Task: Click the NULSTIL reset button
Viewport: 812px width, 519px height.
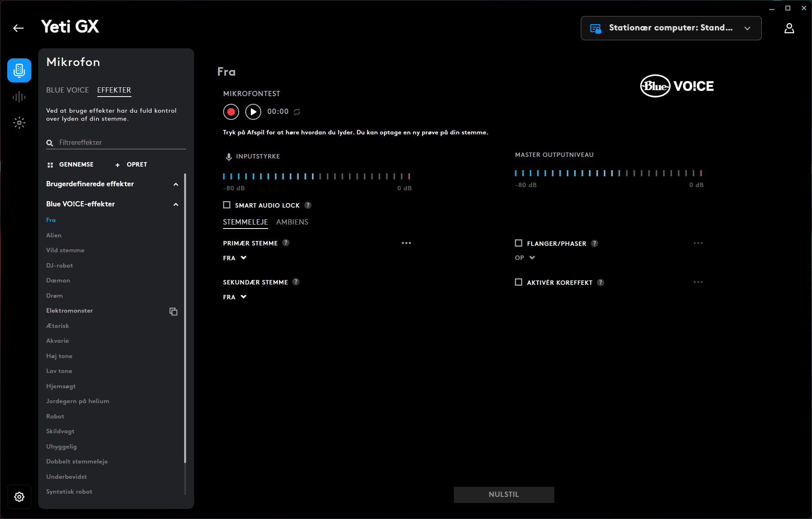Action: [x=504, y=494]
